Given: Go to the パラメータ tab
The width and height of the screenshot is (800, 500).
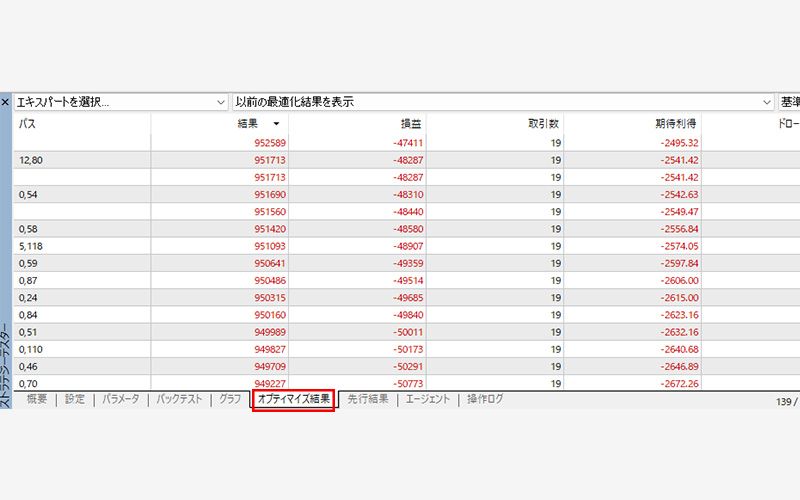Looking at the screenshot, I should coord(122,399).
